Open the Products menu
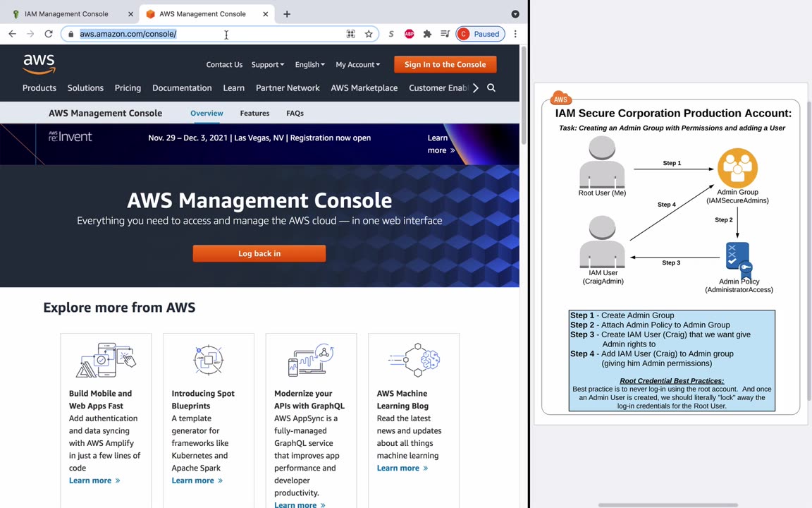Image resolution: width=812 pixels, height=508 pixels. (x=39, y=87)
